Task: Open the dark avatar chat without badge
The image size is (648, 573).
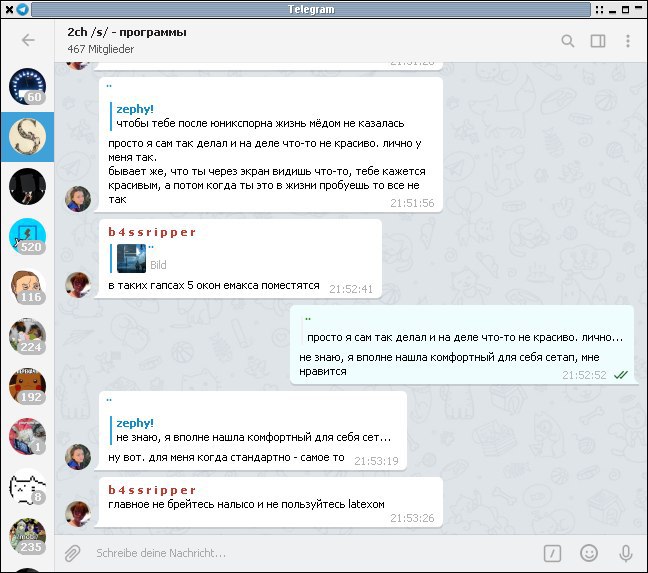Action: point(27,186)
